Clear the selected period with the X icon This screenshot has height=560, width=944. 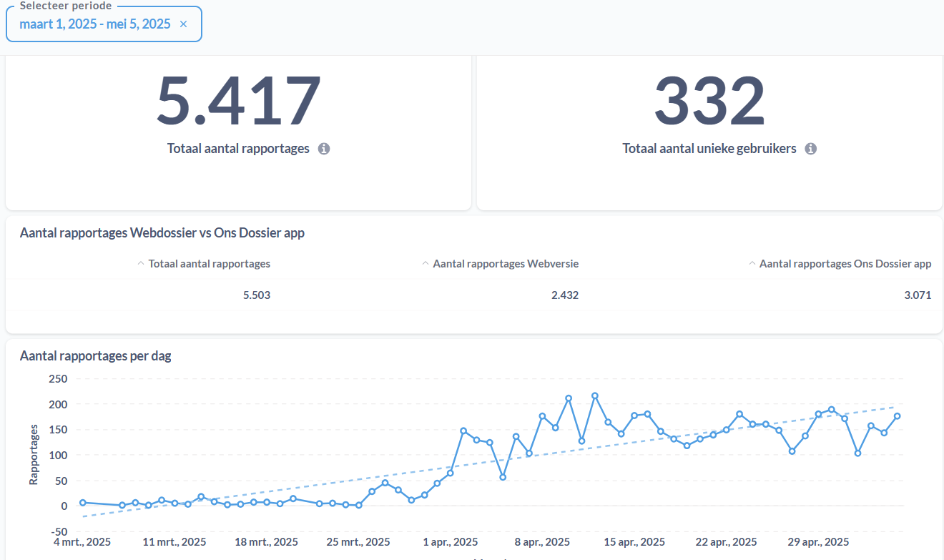183,24
